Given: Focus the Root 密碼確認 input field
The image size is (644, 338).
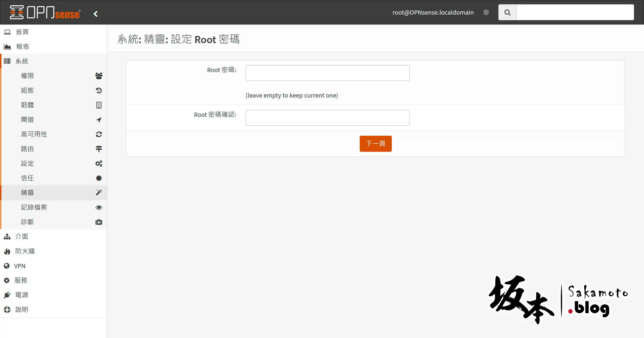Looking at the screenshot, I should click(327, 118).
